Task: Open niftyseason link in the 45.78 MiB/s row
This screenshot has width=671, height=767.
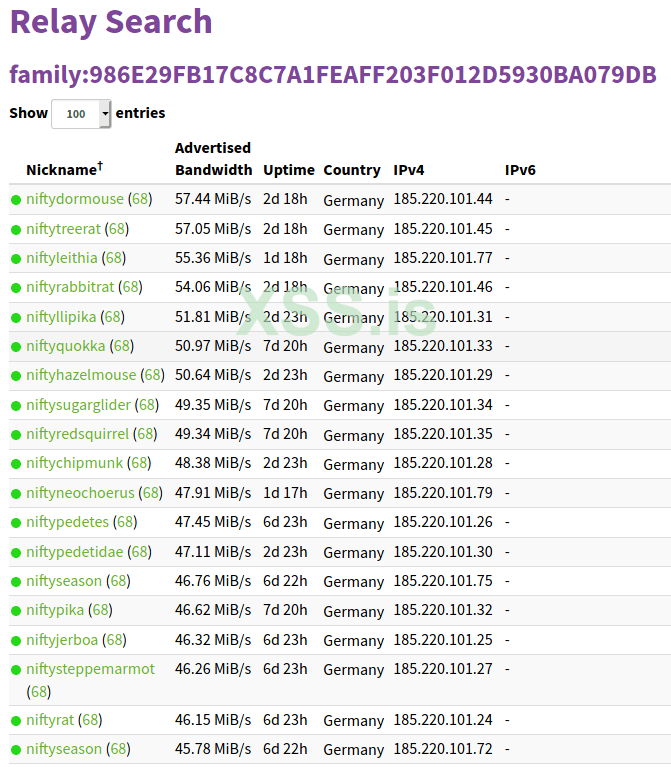Action: (64, 749)
